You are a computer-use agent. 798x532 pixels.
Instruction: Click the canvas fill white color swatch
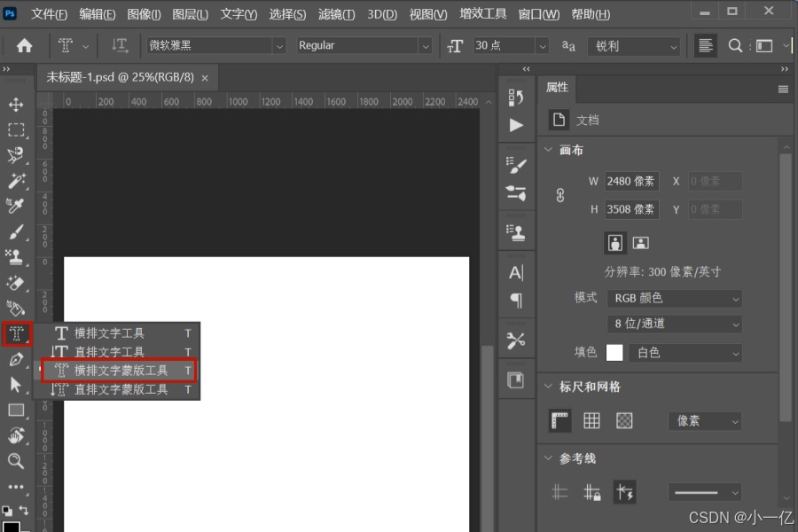tap(614, 353)
